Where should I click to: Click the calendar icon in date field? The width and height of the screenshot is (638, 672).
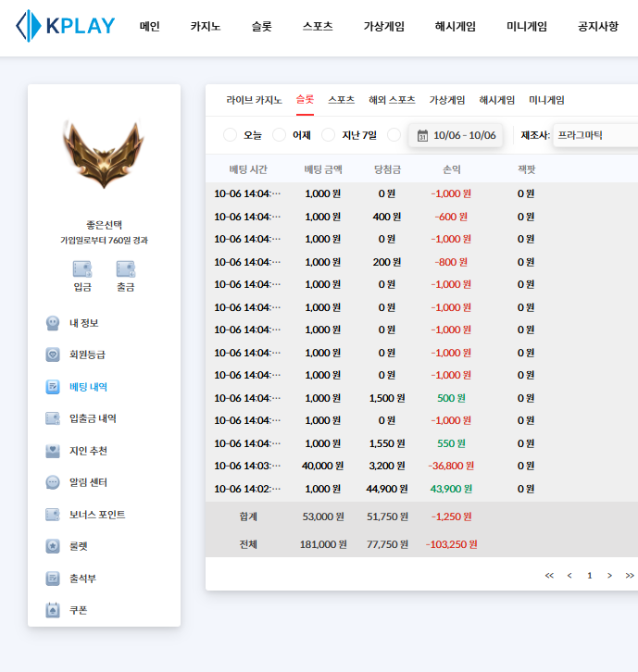(x=422, y=136)
